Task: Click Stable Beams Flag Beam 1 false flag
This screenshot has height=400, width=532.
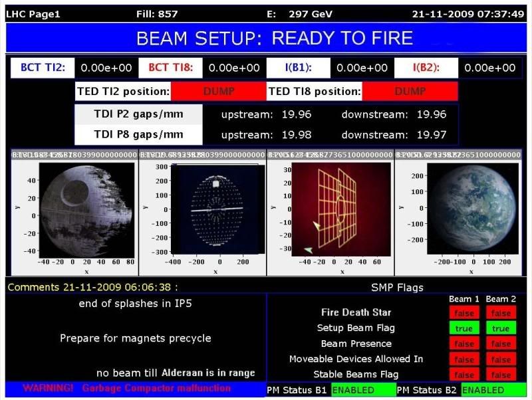Action: 464,374
